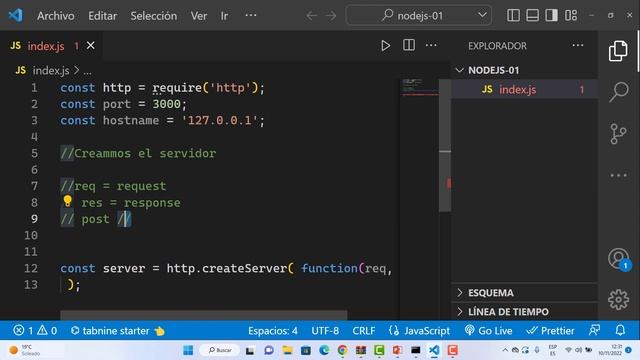640x360 pixels.
Task: Open the command center dropdown chevron
Action: click(482, 15)
